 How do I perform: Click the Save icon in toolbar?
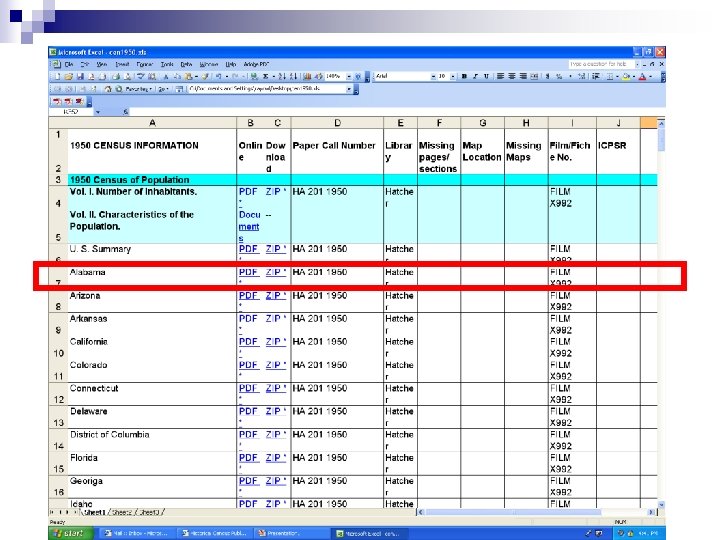pyautogui.click(x=79, y=76)
